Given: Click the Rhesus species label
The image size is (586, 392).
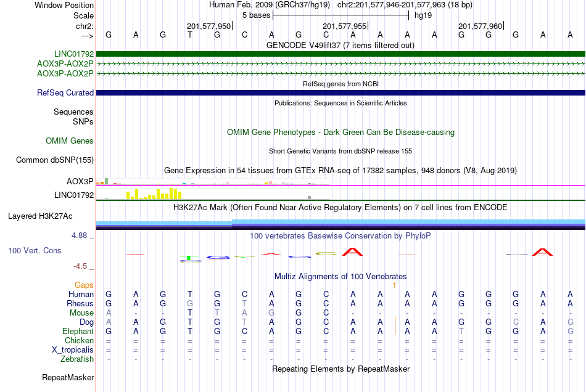Looking at the screenshot, I should 80,303.
